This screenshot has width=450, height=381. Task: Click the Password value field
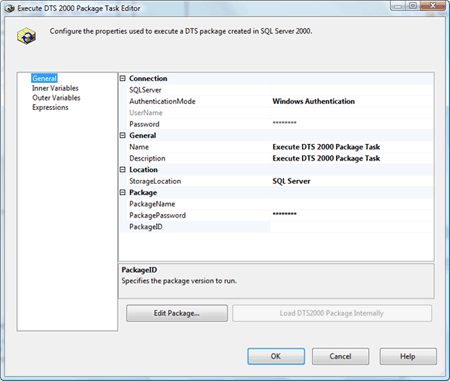(x=352, y=124)
